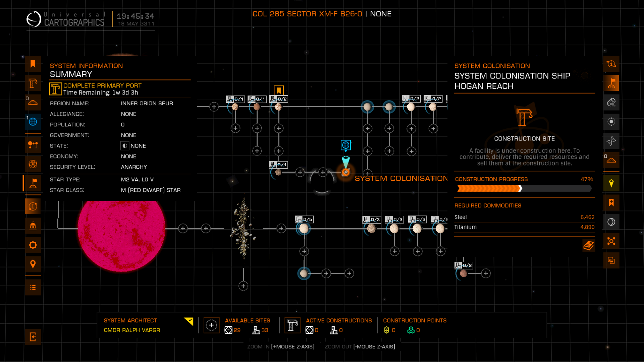
Task: Add site at plus node below asteroid belt
Action: pos(244,286)
